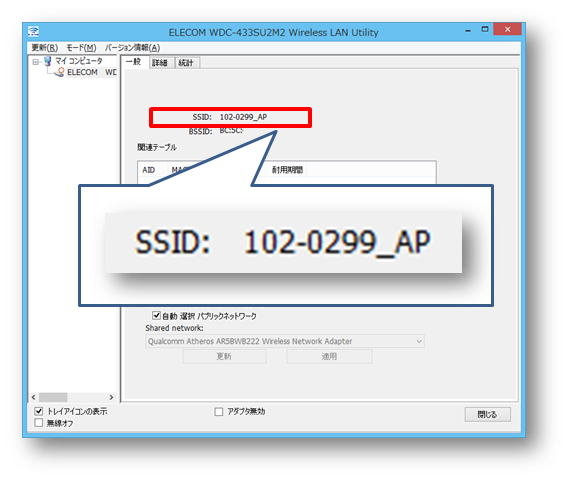Screen dimensions: 568x480
Task: Close the Wireless LAN Utility window
Action: [x=508, y=29]
